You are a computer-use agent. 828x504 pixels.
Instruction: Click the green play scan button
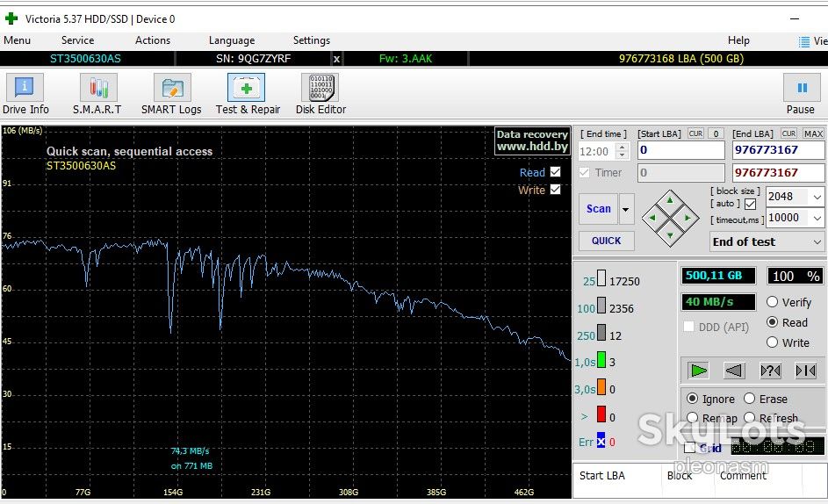[x=698, y=371]
